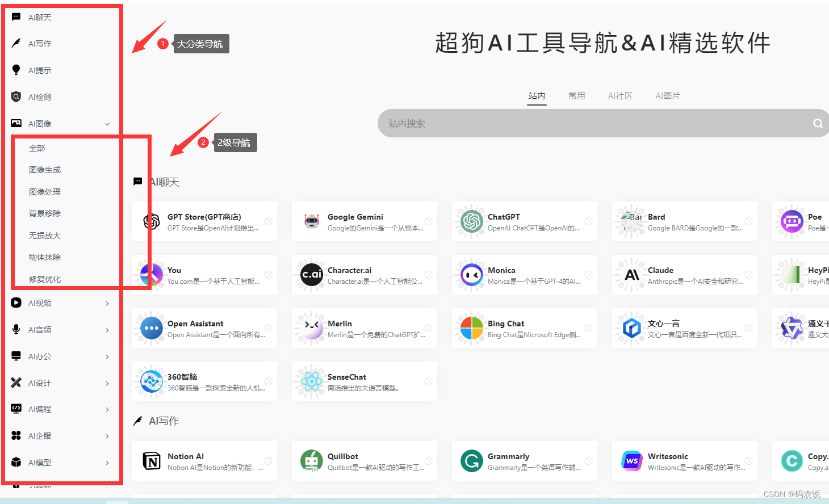Expand the AI办公 category arrow
The width and height of the screenshot is (829, 504).
tap(107, 356)
